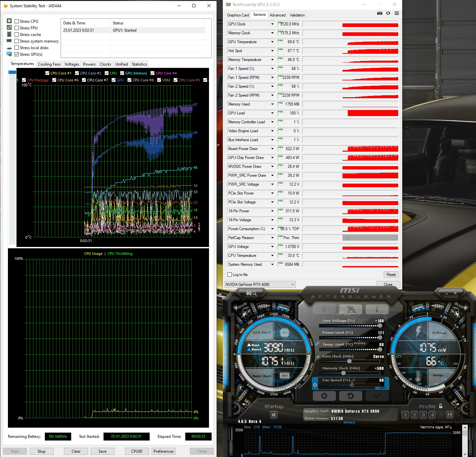Load Afterburner profile slot 4
This screenshot has width=476, height=457.
432,415
